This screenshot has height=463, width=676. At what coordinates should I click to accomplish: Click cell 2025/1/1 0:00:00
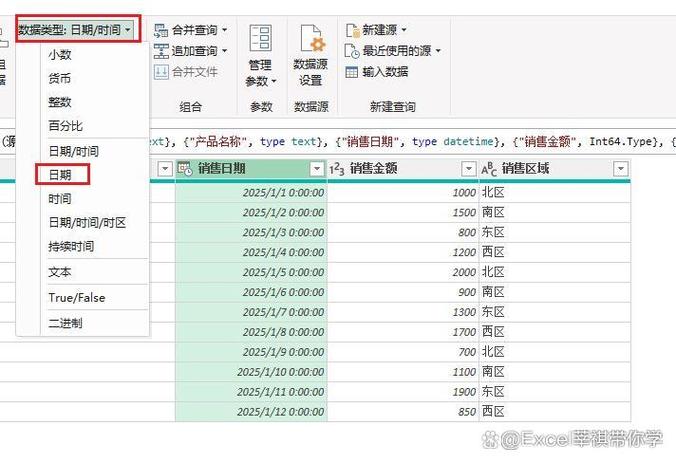click(251, 193)
